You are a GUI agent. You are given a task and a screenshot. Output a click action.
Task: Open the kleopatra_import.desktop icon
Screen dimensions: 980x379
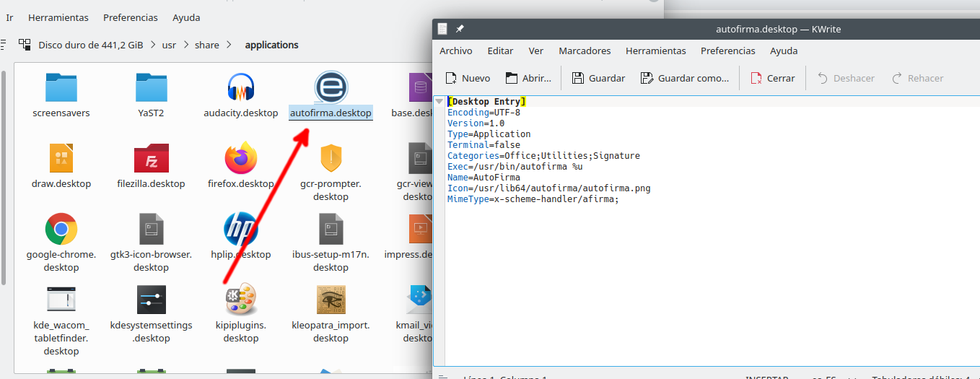(331, 300)
